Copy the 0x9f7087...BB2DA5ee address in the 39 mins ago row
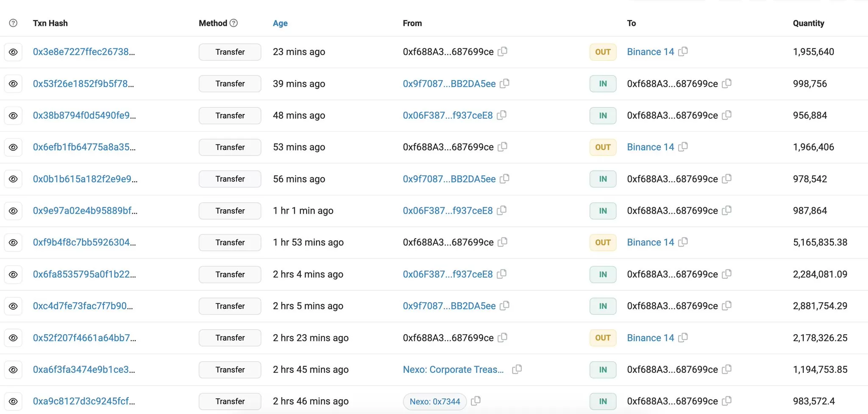The width and height of the screenshot is (868, 414). click(x=504, y=83)
